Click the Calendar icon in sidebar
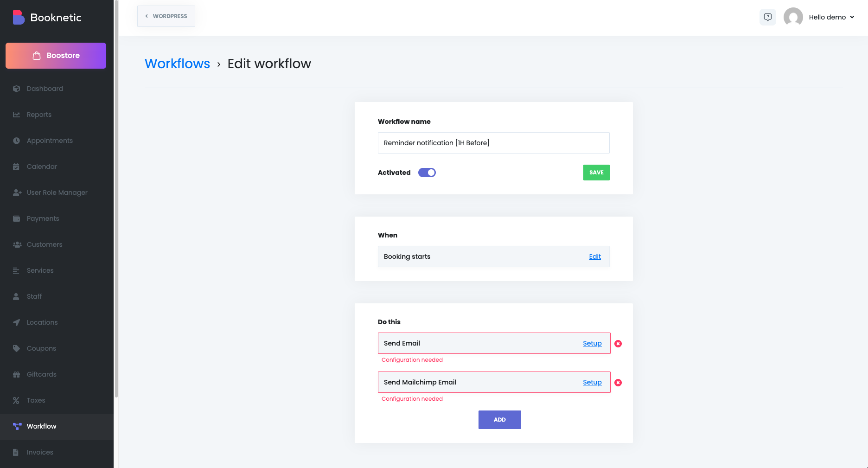868x468 pixels. 16,167
